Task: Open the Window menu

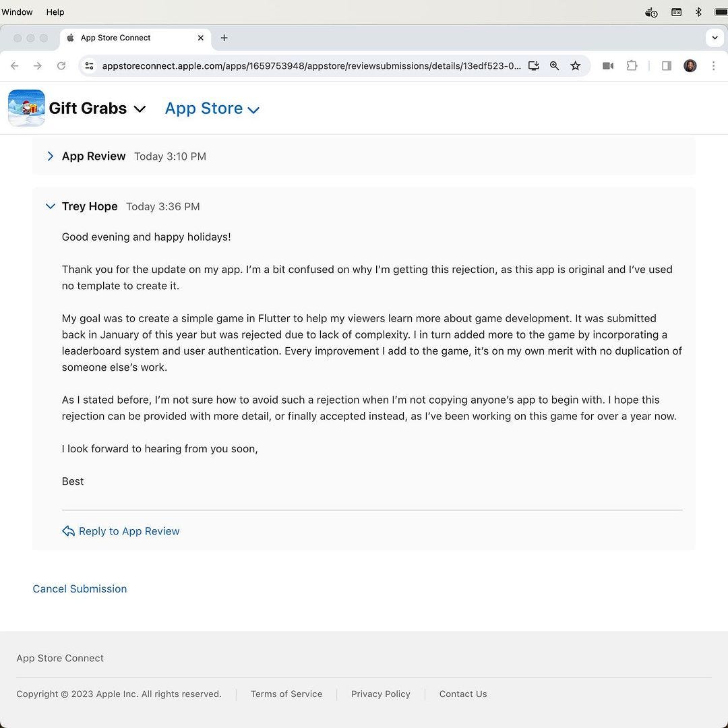Action: pyautogui.click(x=17, y=12)
